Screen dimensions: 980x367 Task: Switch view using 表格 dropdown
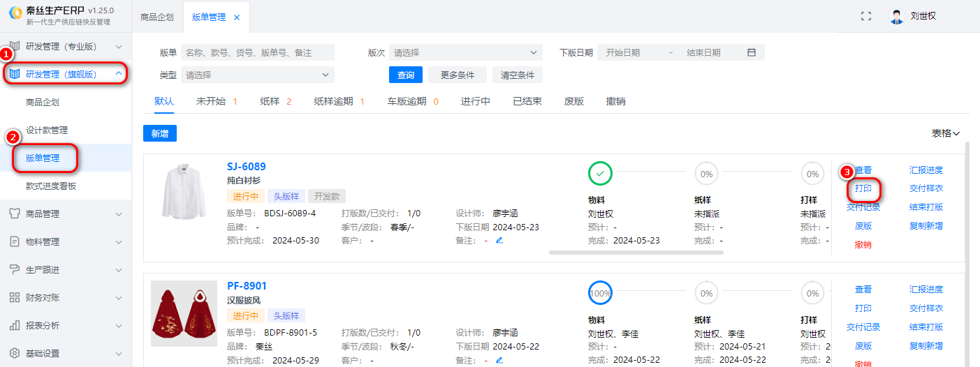click(x=946, y=133)
